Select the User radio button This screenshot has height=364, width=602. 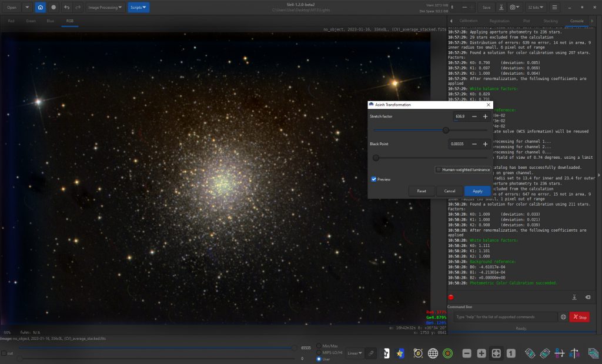319,359
